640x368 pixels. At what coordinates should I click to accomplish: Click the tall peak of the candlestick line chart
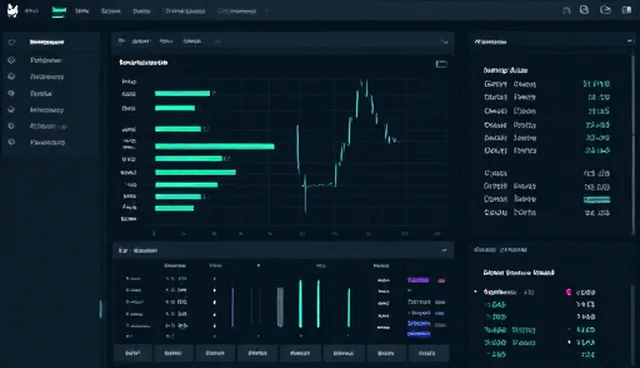click(x=364, y=88)
